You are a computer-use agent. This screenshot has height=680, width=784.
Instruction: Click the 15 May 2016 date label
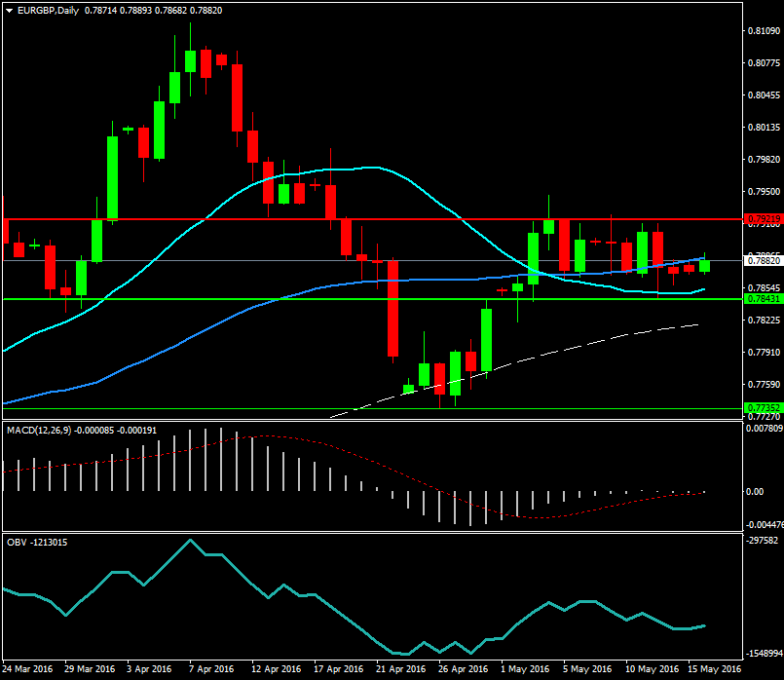tap(716, 669)
